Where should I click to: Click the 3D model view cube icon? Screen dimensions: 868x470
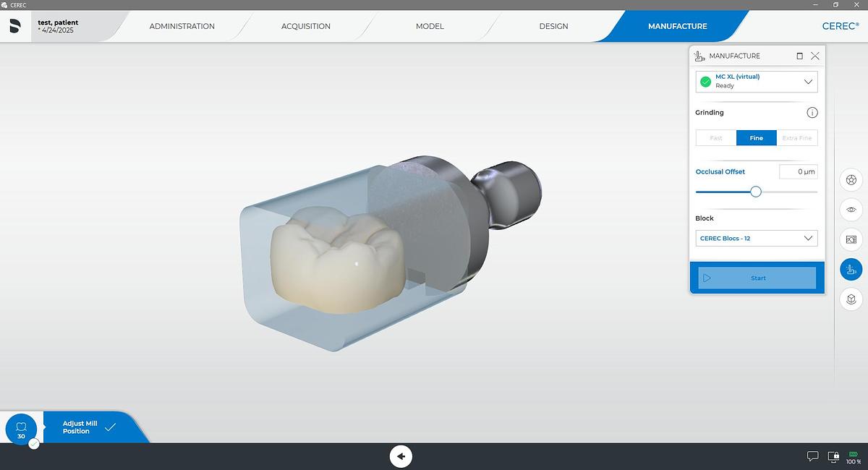click(x=851, y=299)
